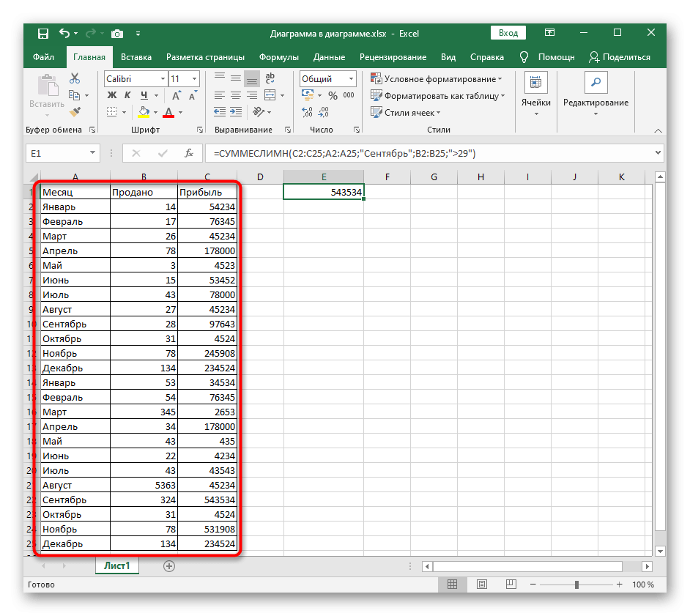The height and width of the screenshot is (616, 690).
Task: Decrease the cell indent
Action: pyautogui.click(x=220, y=112)
